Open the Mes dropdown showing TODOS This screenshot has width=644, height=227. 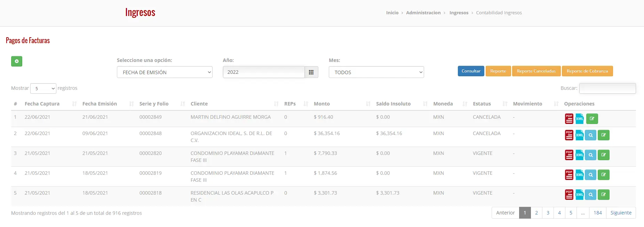[x=376, y=72]
